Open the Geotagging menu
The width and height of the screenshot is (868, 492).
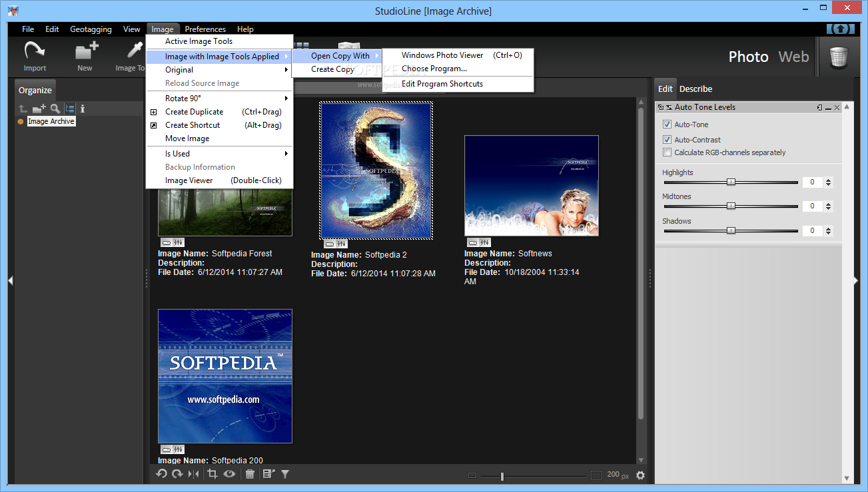pyautogui.click(x=91, y=29)
